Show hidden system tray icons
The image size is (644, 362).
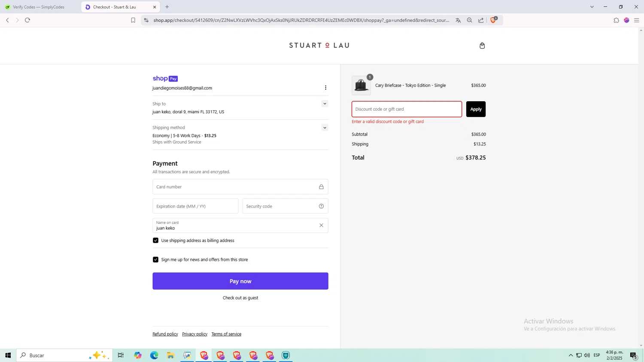click(x=571, y=355)
